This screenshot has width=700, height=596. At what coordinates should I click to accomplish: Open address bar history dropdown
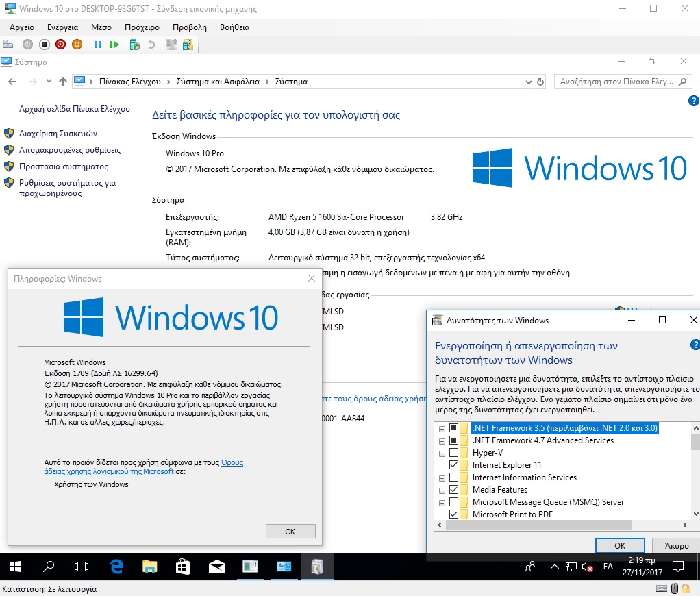pyautogui.click(x=529, y=82)
